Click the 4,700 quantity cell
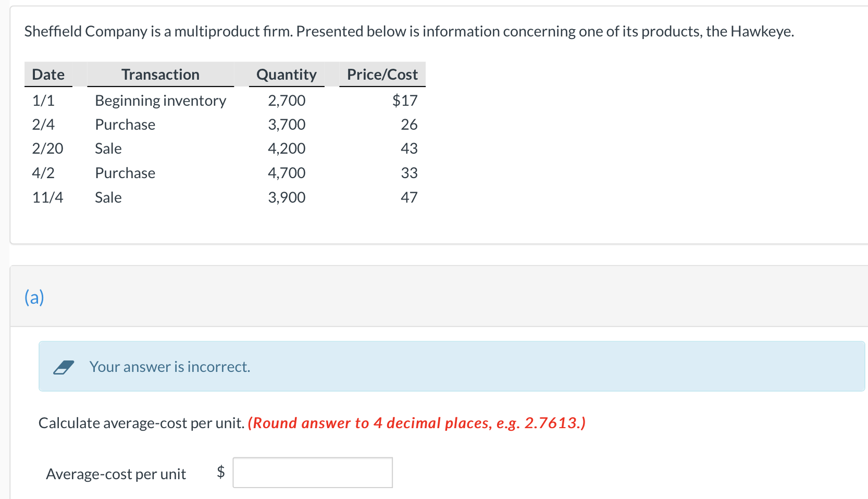 [x=287, y=173]
